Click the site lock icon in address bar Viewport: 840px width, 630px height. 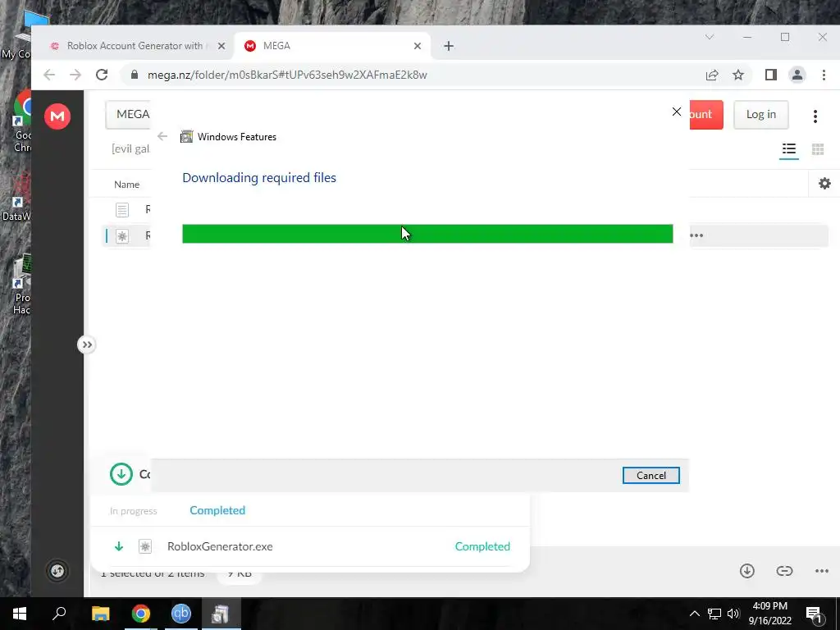pyautogui.click(x=135, y=75)
